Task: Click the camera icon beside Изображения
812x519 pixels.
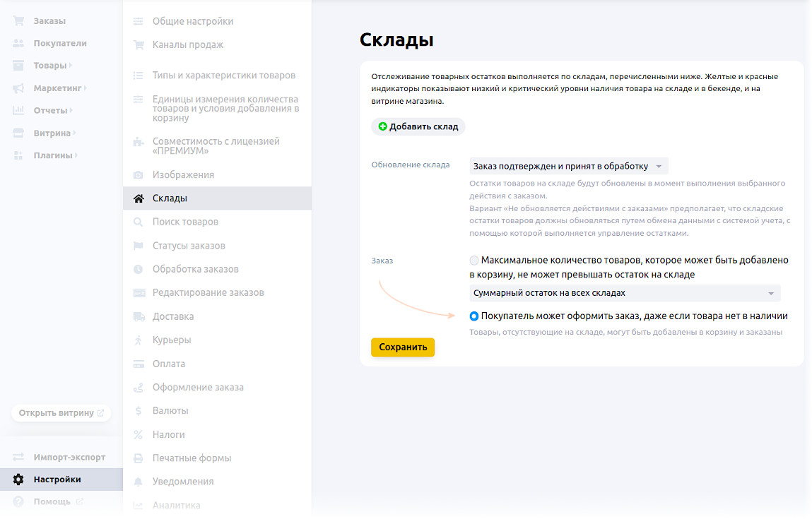Action: pyautogui.click(x=139, y=174)
